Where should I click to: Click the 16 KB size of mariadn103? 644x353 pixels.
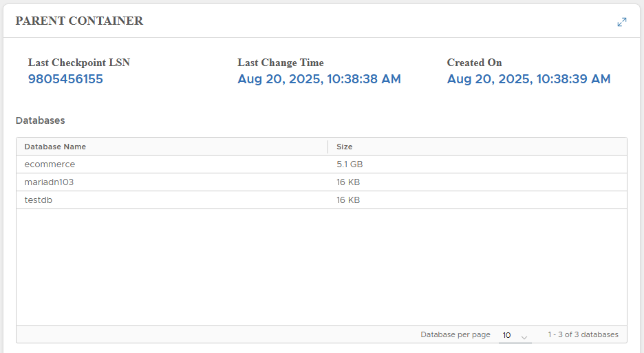tap(348, 182)
